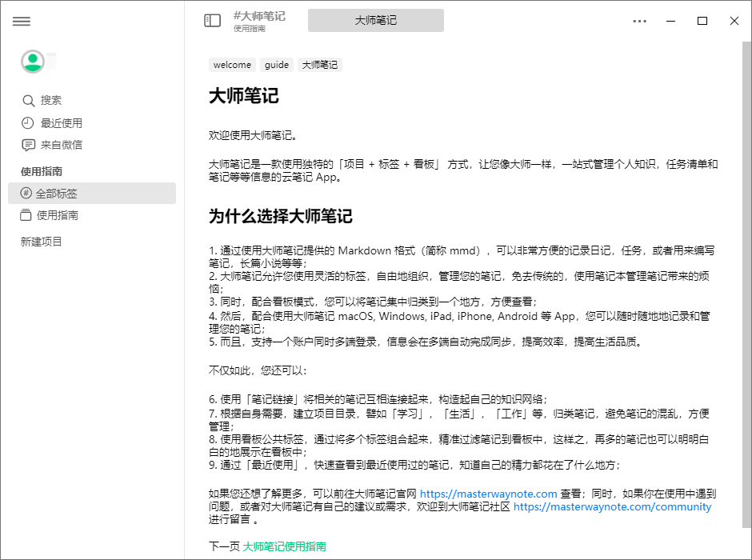Screen dimensions: 752x560
Task: Click the 欢迎使用大师笔记 line
Action: click(254, 136)
